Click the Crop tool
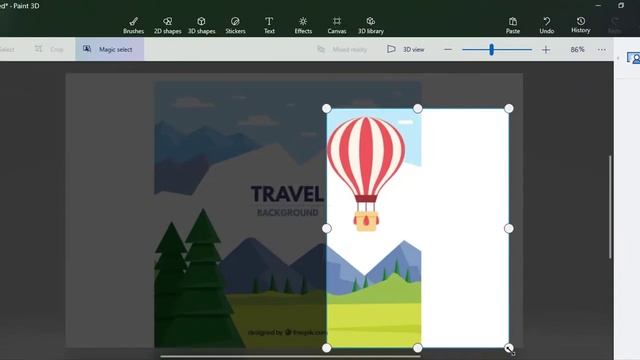The height and width of the screenshot is (360, 640). pos(49,49)
